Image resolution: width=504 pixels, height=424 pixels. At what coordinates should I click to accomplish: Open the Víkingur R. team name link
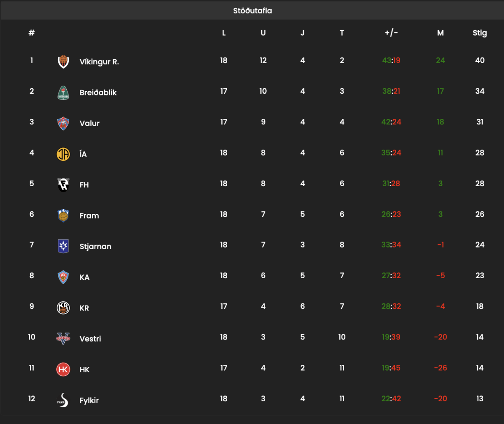click(99, 62)
